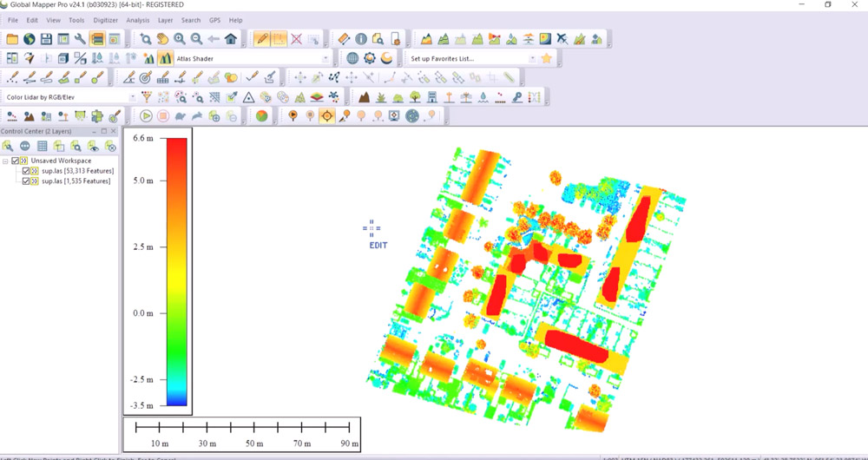The height and width of the screenshot is (460, 868).
Task: Select the Zoom tool with plus cursor
Action: click(x=146, y=39)
